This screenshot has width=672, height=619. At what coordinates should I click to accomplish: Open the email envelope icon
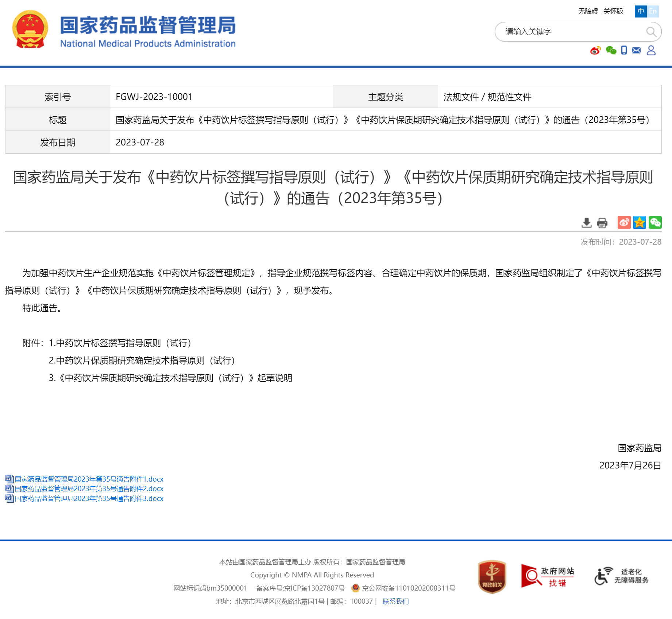[636, 50]
